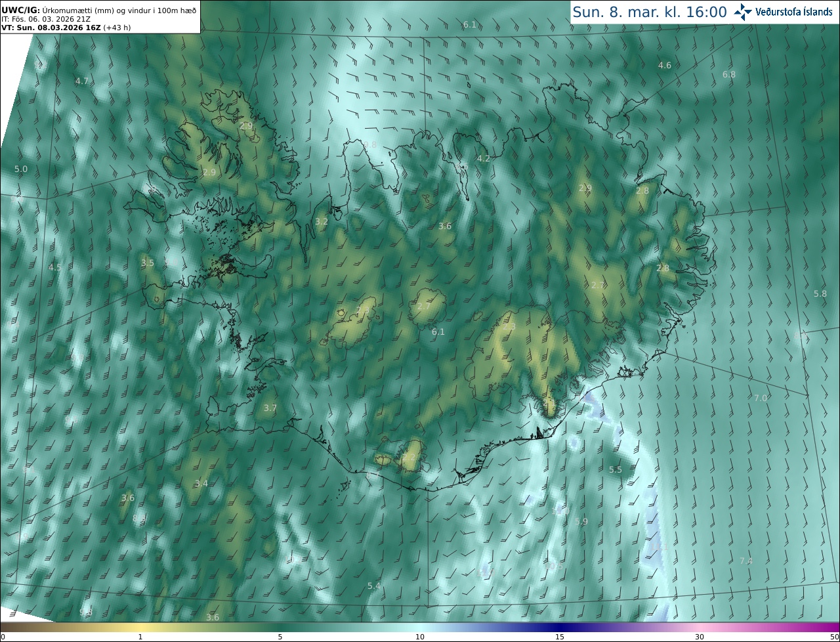Click the 3.4 value on the map
840x642 pixels.
pyautogui.click(x=201, y=484)
